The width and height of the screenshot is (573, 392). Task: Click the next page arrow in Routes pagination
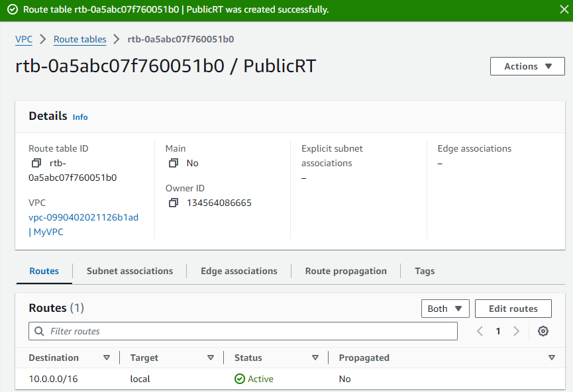[517, 331]
